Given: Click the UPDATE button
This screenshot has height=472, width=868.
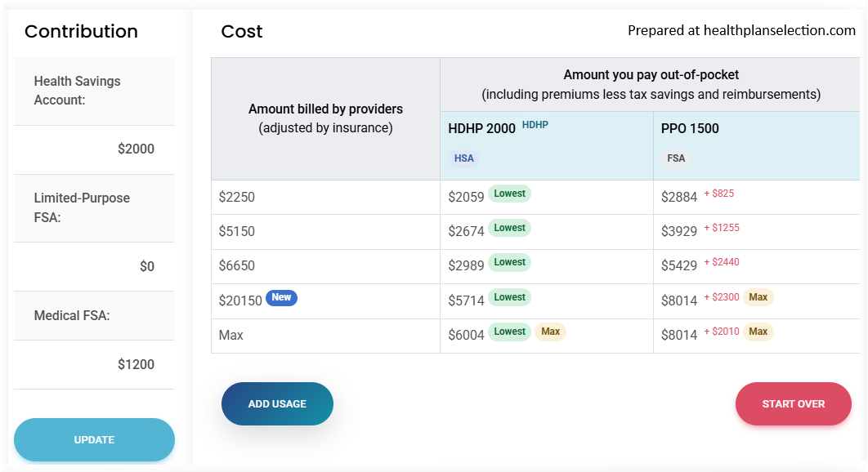Looking at the screenshot, I should click(94, 439).
